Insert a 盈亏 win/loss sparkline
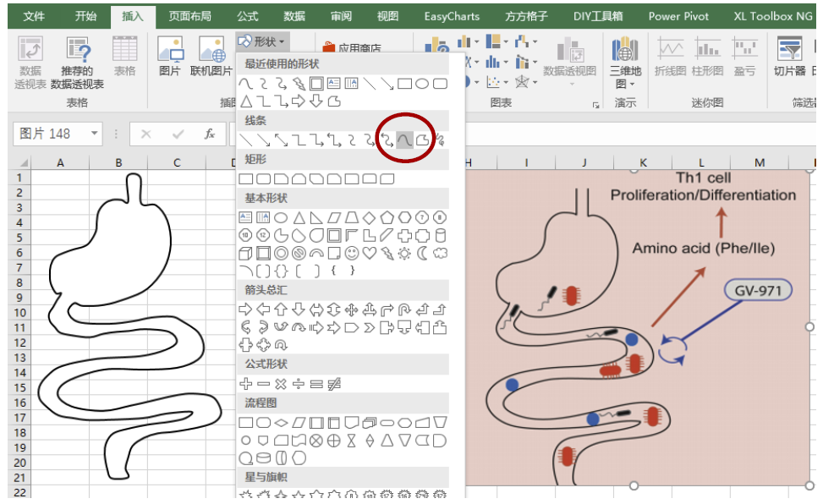The width and height of the screenshot is (823, 504). click(x=743, y=56)
